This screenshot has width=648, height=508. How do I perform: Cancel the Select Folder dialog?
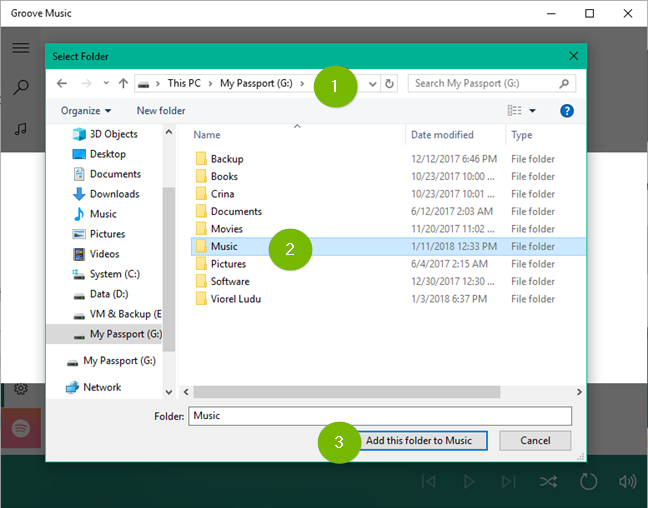535,441
